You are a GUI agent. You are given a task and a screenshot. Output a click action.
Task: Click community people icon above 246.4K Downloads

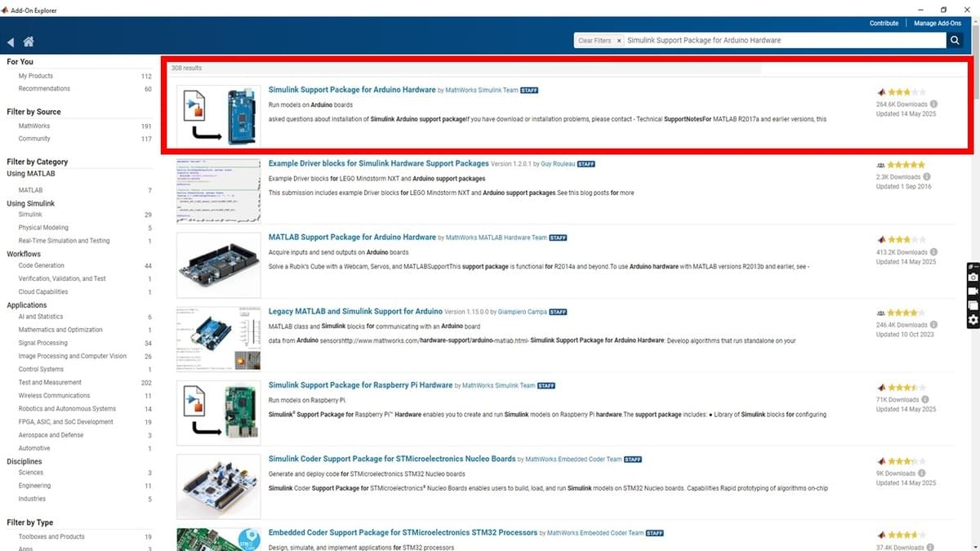pos(881,313)
